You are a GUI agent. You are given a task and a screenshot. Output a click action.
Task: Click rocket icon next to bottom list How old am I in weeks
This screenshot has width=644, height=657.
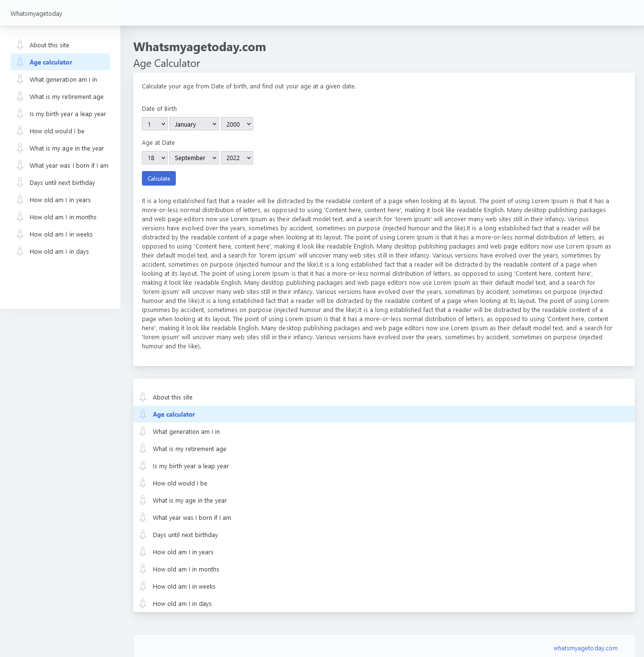[x=143, y=586]
